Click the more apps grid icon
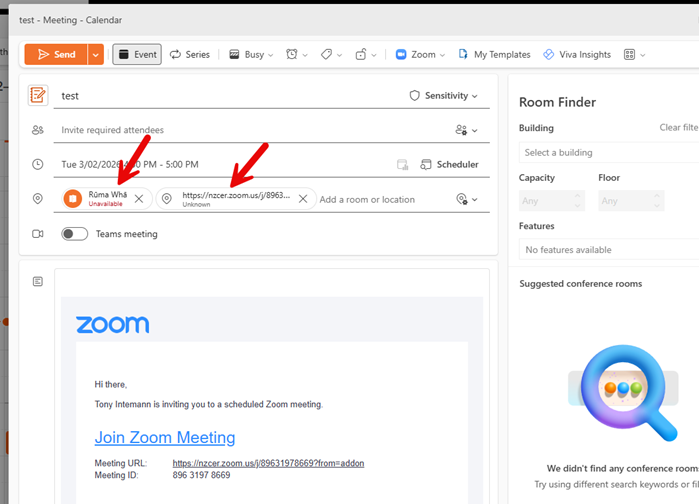Image resolution: width=699 pixels, height=504 pixels. pyautogui.click(x=629, y=54)
